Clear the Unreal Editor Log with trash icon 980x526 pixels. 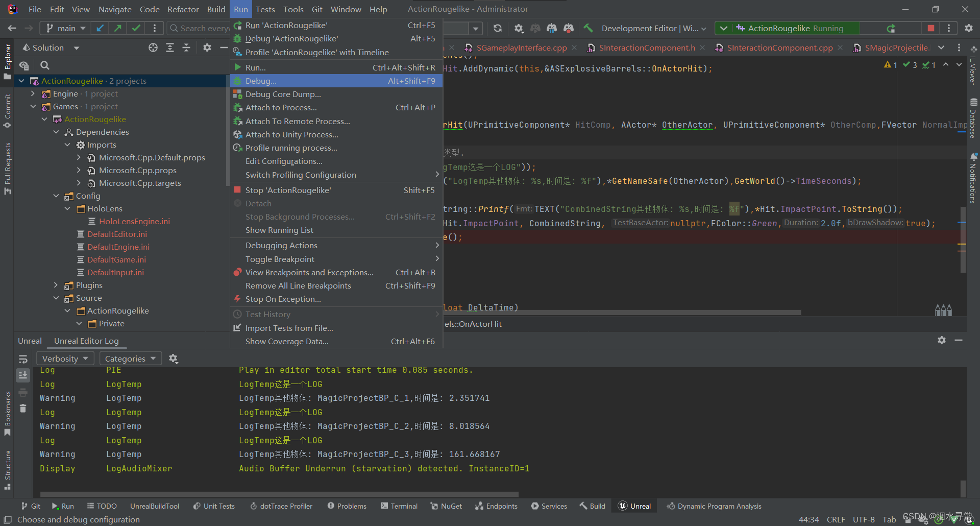22,409
